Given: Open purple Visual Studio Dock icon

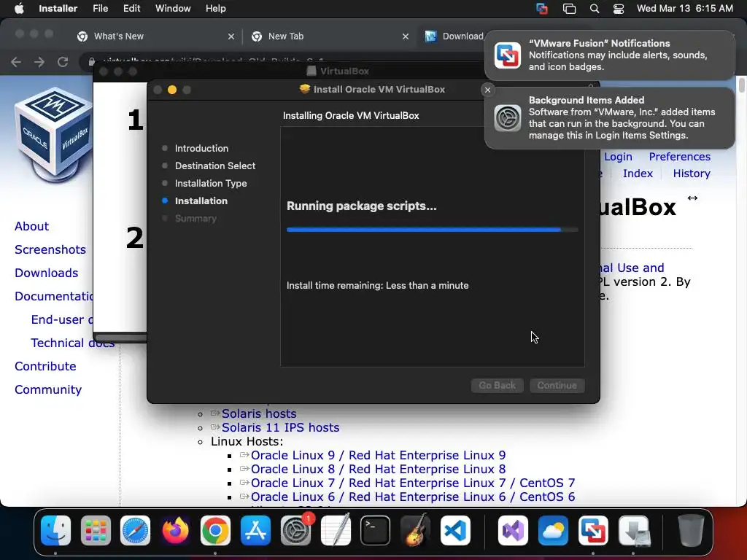Looking at the screenshot, I should 513,531.
